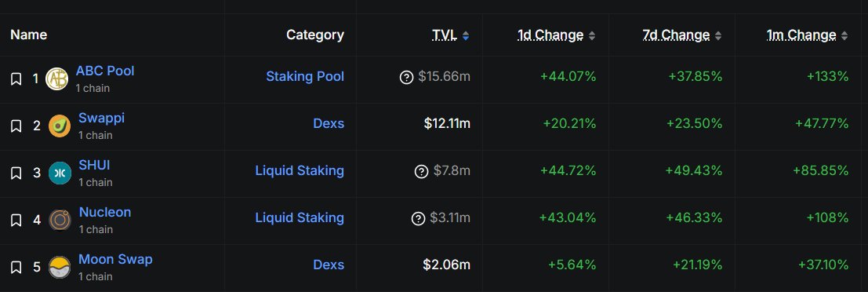Click the question mark beside $15.66m
The image size is (868, 292).
point(406,77)
